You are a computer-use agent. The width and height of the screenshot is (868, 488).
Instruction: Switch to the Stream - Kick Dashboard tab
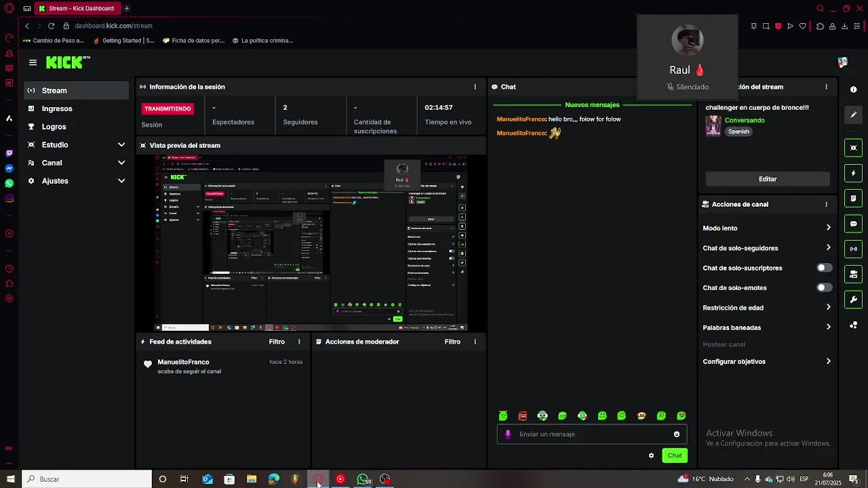79,8
